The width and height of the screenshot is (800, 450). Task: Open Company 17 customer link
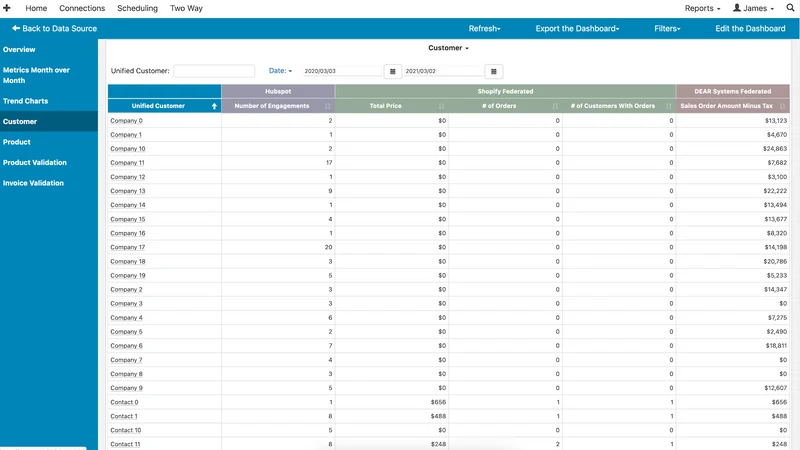coord(128,247)
